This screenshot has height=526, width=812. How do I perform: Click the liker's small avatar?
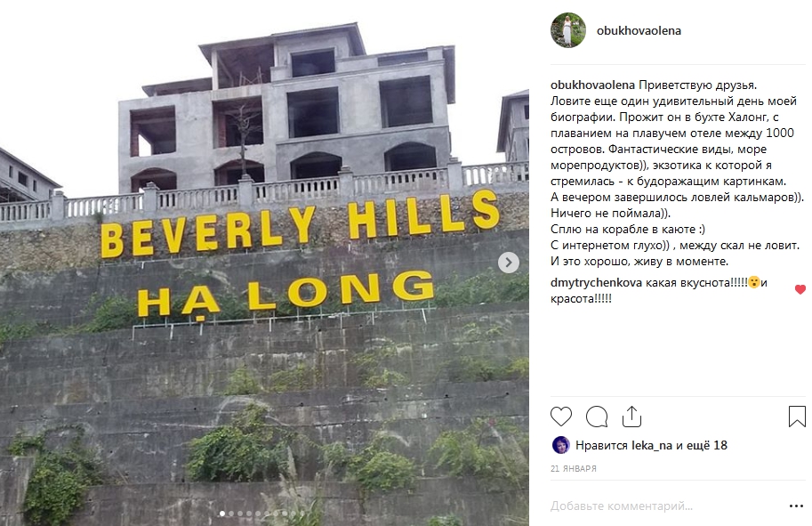(561, 445)
